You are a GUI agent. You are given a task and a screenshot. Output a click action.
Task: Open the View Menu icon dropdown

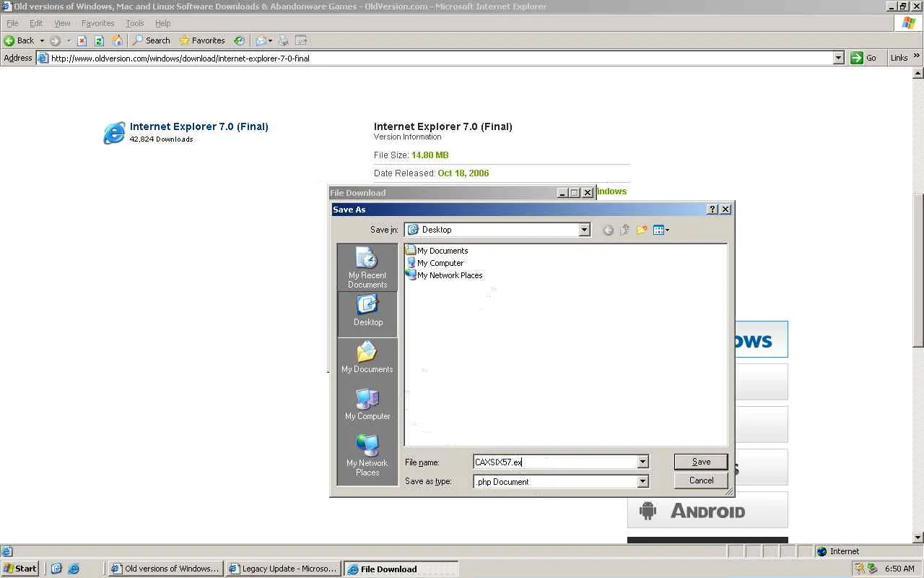coord(661,230)
